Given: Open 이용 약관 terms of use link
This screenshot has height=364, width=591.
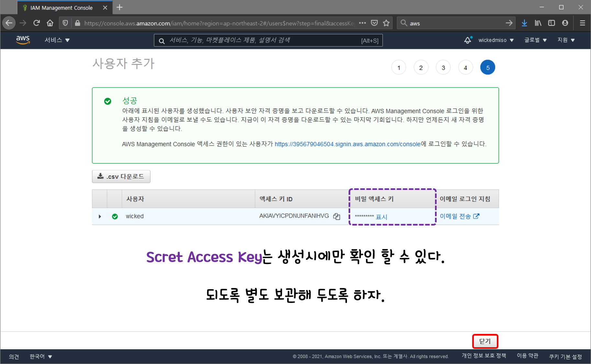Looking at the screenshot, I should point(527,356).
